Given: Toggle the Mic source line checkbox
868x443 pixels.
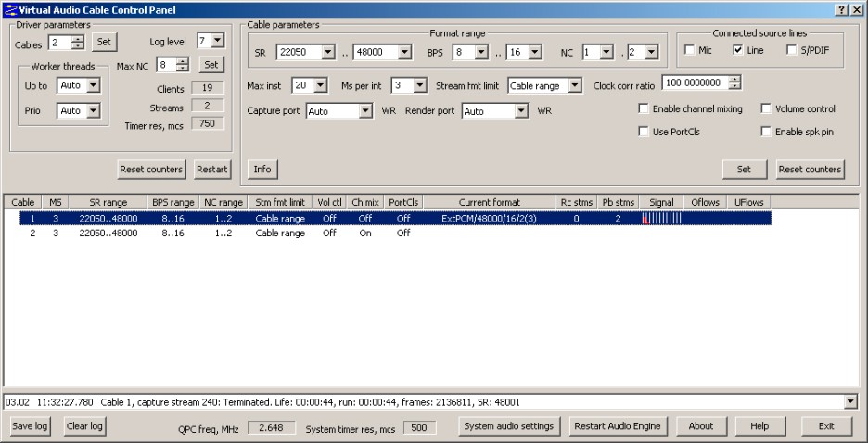Looking at the screenshot, I should click(689, 50).
